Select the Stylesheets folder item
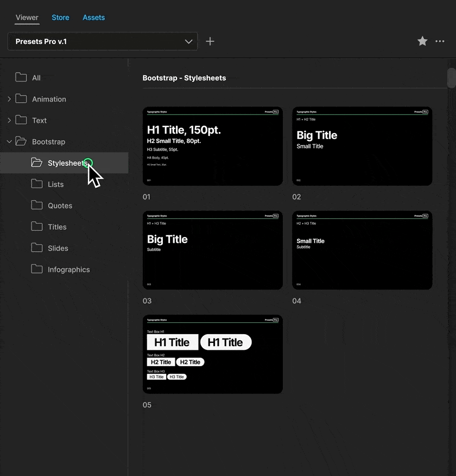 coord(66,163)
